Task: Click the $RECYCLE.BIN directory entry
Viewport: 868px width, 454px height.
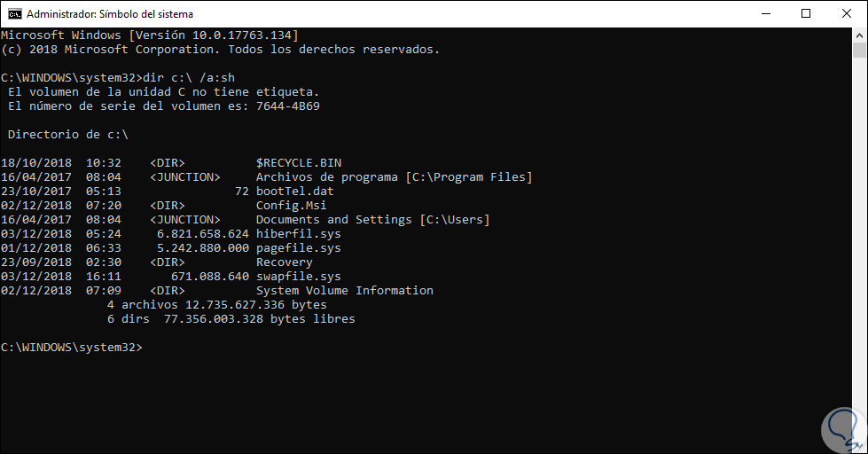Action: pos(298,163)
